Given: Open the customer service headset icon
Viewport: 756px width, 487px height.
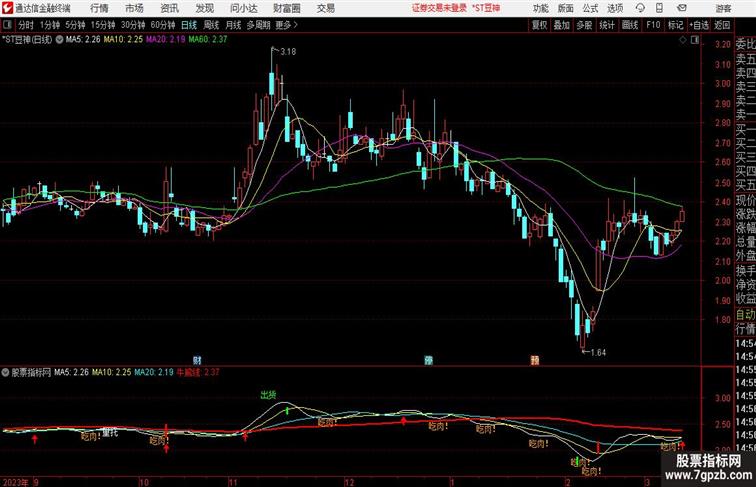Looking at the screenshot, I should point(640,8).
